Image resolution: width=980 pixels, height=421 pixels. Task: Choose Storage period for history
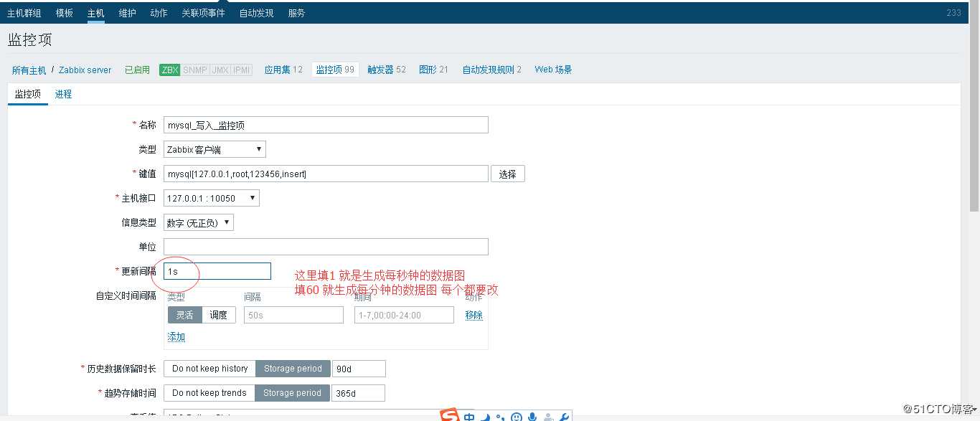point(293,369)
